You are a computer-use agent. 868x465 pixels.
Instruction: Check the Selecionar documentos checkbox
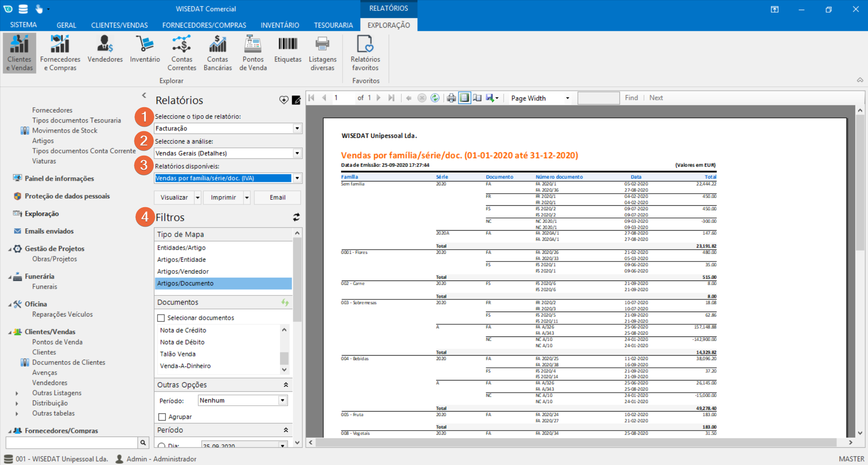(x=161, y=318)
